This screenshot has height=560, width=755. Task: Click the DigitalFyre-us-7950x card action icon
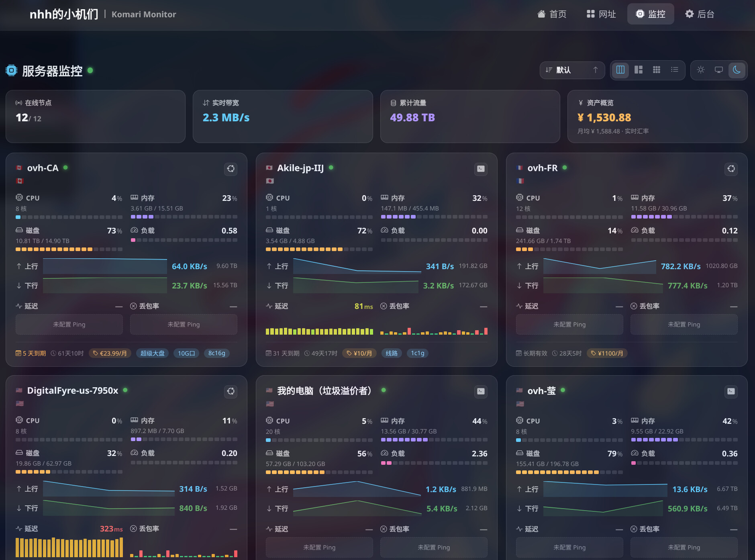(231, 391)
